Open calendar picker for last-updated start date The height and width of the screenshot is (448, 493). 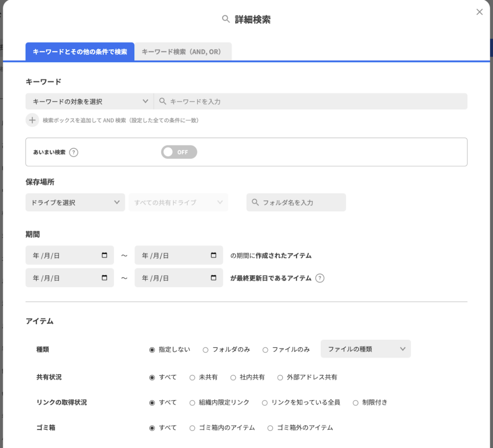tap(104, 278)
